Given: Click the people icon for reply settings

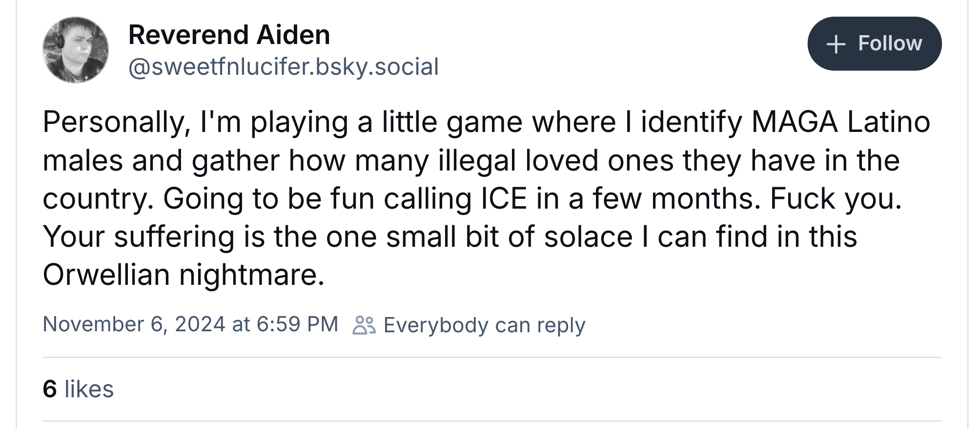Looking at the screenshot, I should point(364,325).
